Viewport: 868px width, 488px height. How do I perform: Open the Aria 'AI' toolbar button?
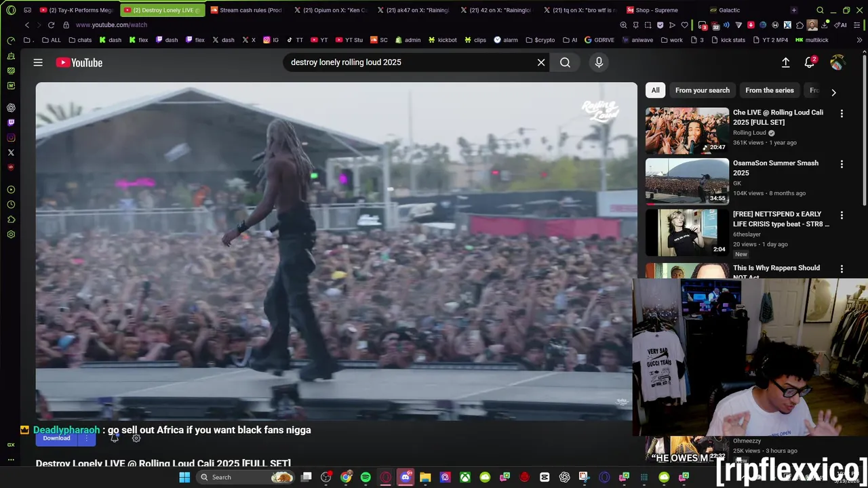click(841, 25)
